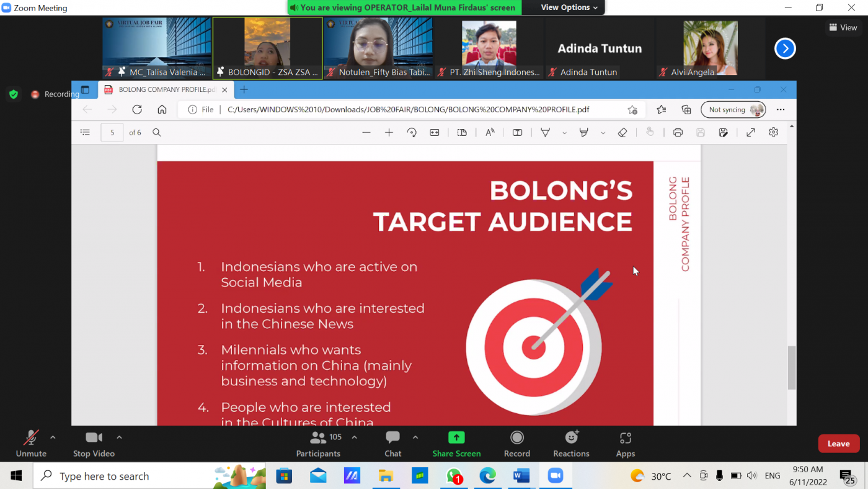The image size is (868, 489).
Task: Switch PDF page view layout
Action: click(x=462, y=132)
